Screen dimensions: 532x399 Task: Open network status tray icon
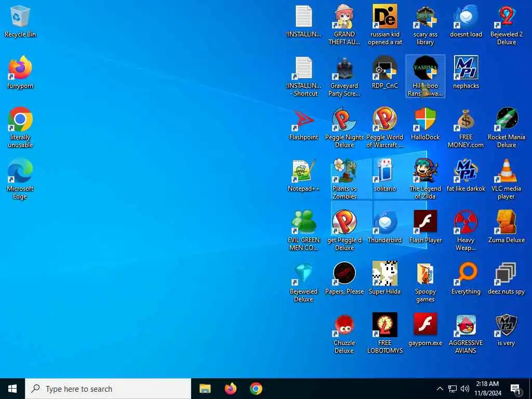tap(453, 389)
